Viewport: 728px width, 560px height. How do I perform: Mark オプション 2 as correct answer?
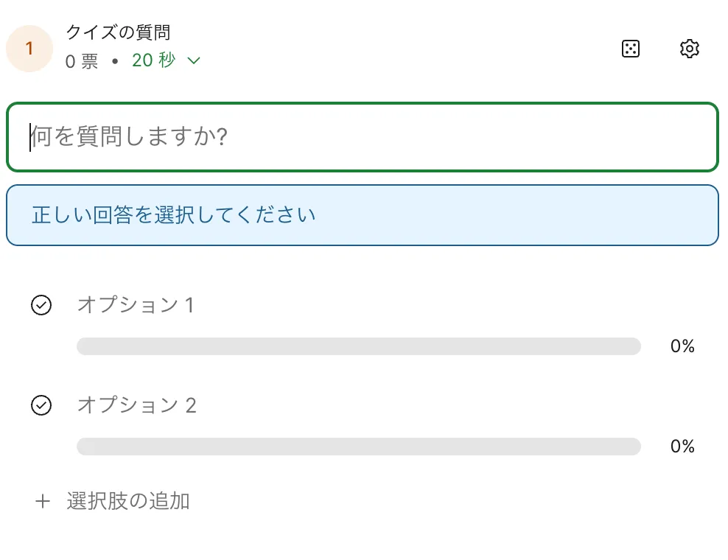(41, 405)
